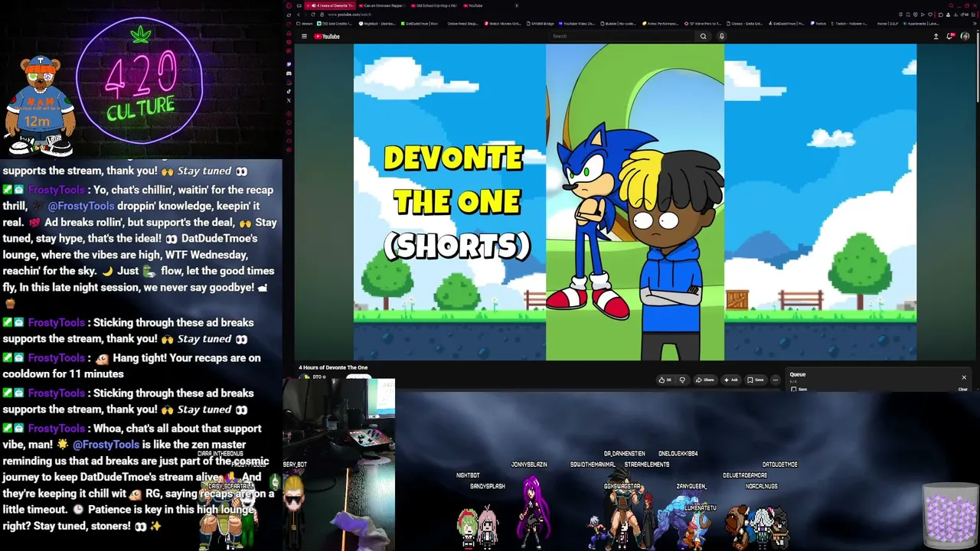This screenshot has width=980, height=551.
Task: Close the Queue panel with X
Action: (x=964, y=377)
